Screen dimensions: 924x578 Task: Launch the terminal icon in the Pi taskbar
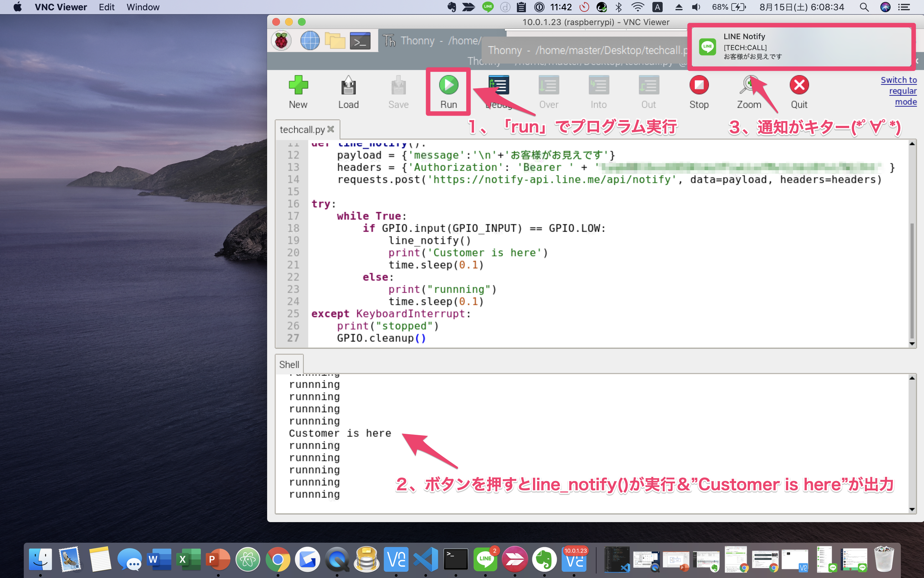(x=360, y=40)
